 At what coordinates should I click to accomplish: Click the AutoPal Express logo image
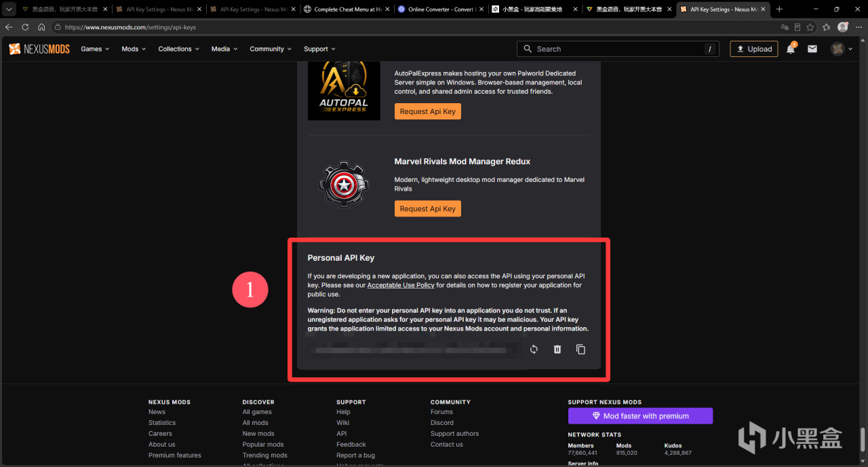pos(344,91)
